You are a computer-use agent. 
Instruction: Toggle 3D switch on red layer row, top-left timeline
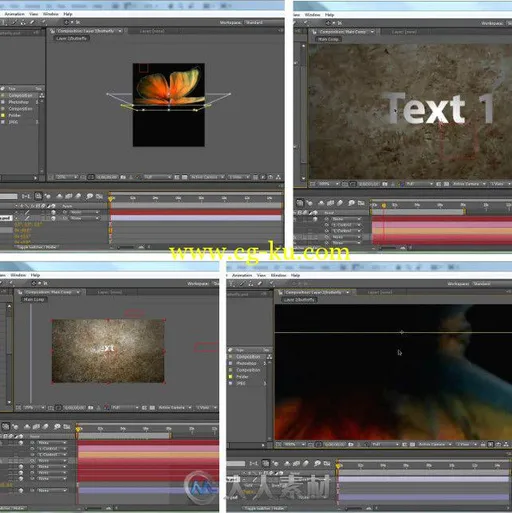click(53, 212)
